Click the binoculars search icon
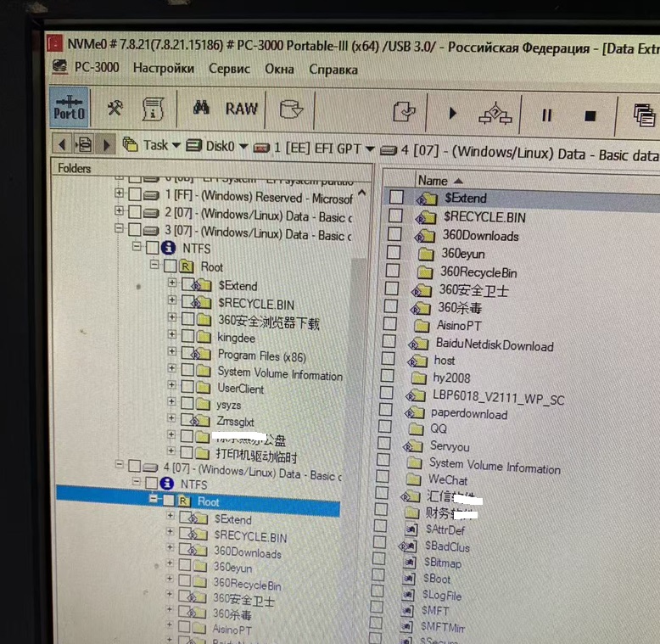This screenshot has width=660, height=644. point(201,108)
